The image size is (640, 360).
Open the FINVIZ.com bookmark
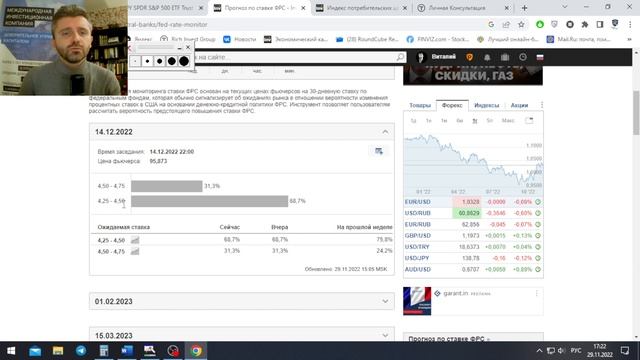click(x=438, y=39)
